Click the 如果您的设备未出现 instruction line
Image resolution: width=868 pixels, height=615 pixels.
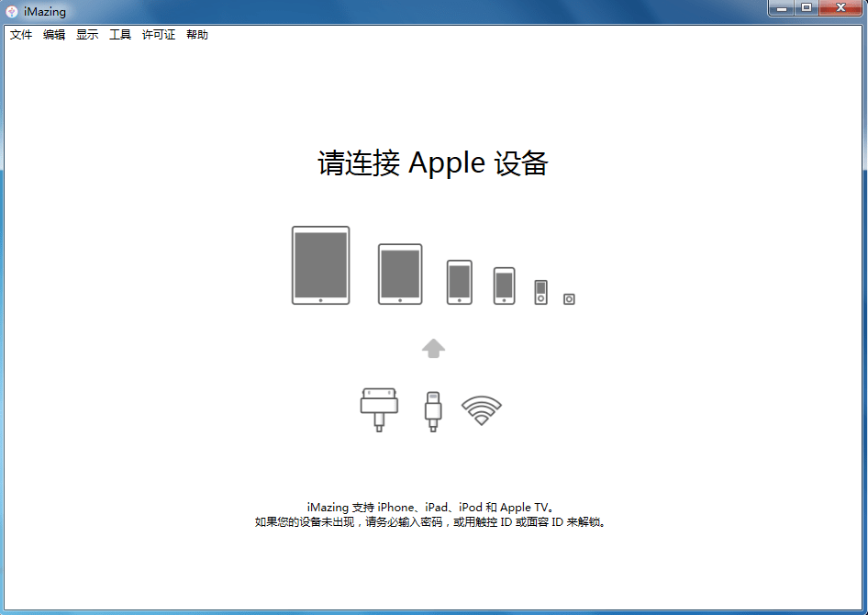point(430,522)
